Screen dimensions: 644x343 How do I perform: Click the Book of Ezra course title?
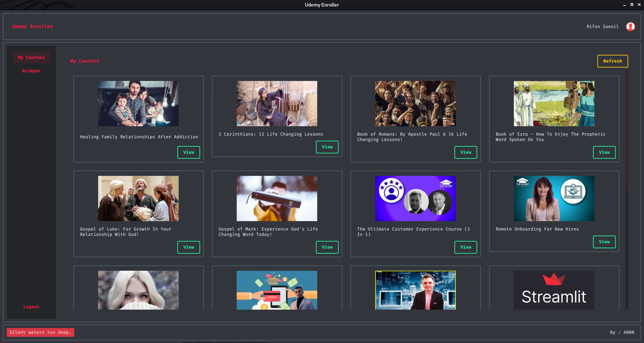click(x=551, y=137)
